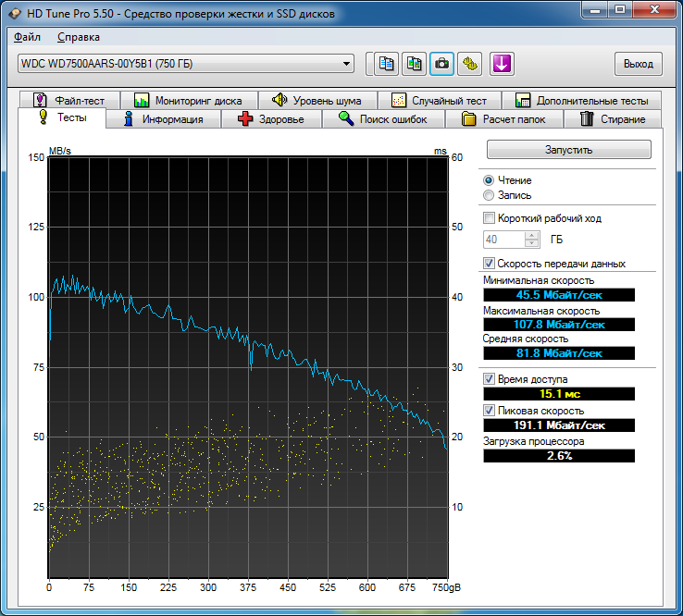
Task: Switch to the Мониторинг диска tab
Action: pyautogui.click(x=189, y=101)
